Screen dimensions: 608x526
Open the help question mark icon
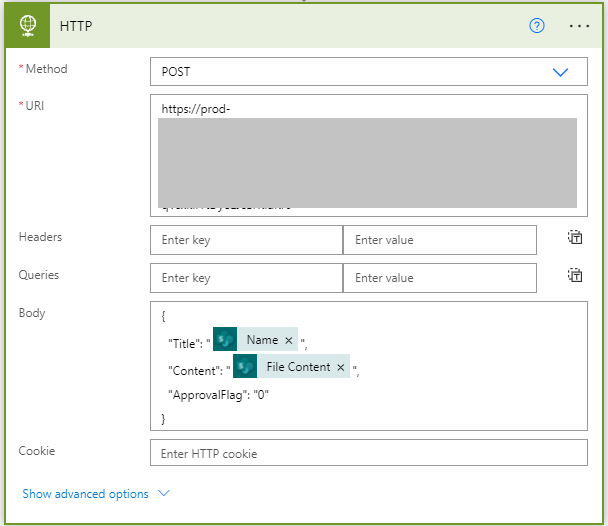pos(537,26)
